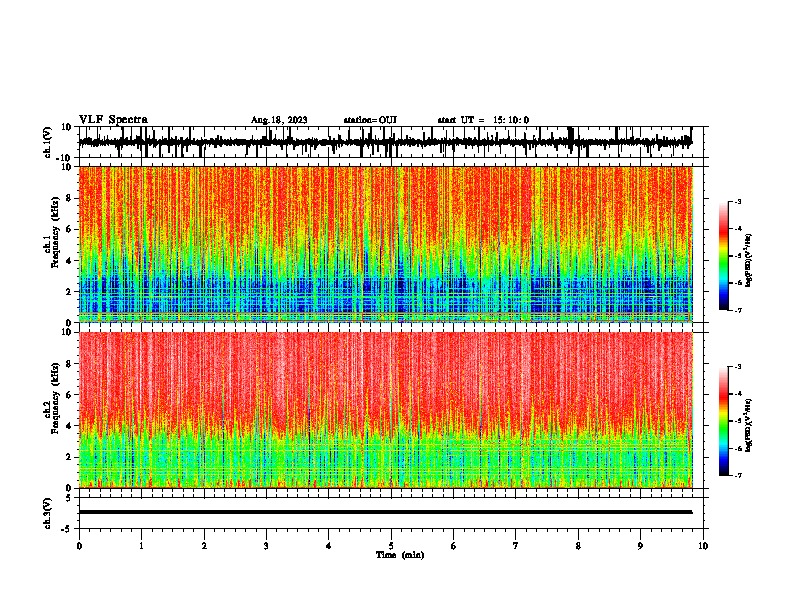Click the ch.2 spectrogram panel

385,410
